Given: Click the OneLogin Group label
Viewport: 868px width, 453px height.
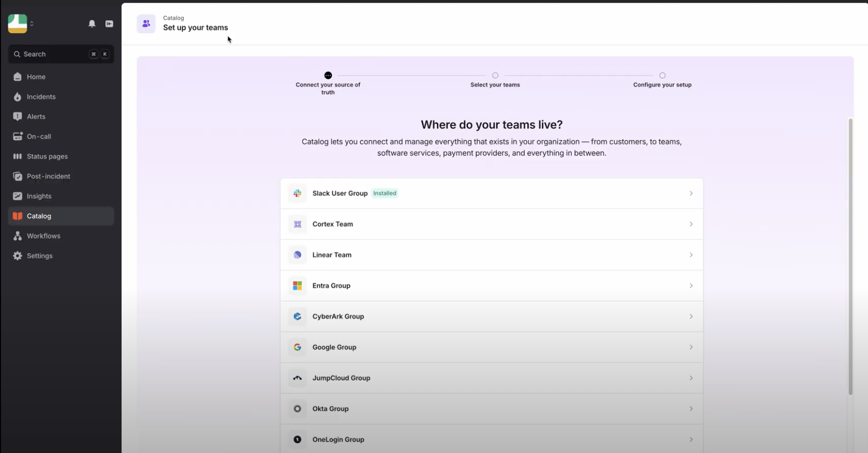Looking at the screenshot, I should point(338,439).
